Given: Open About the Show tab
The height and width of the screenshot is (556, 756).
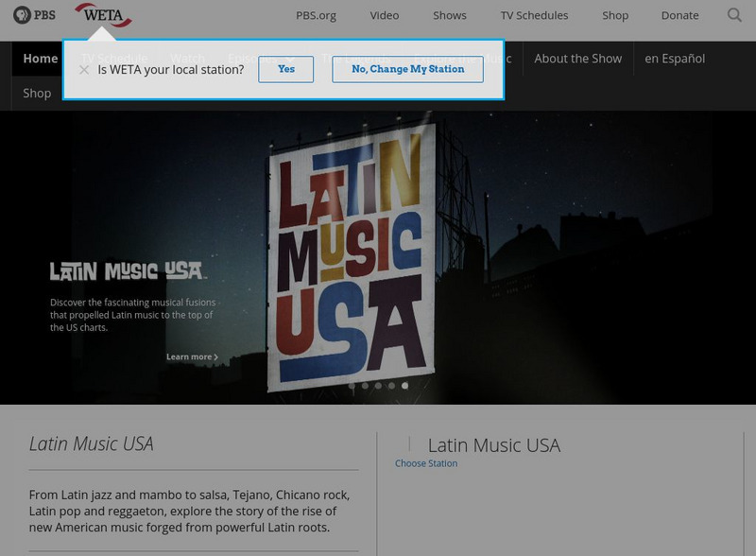Looking at the screenshot, I should pyautogui.click(x=578, y=59).
